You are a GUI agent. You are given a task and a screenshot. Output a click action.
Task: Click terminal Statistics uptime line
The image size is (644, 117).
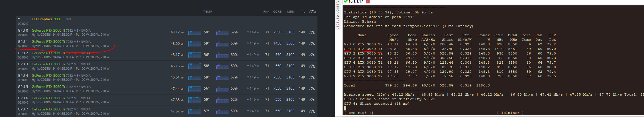pyautogui.click(x=388, y=12)
